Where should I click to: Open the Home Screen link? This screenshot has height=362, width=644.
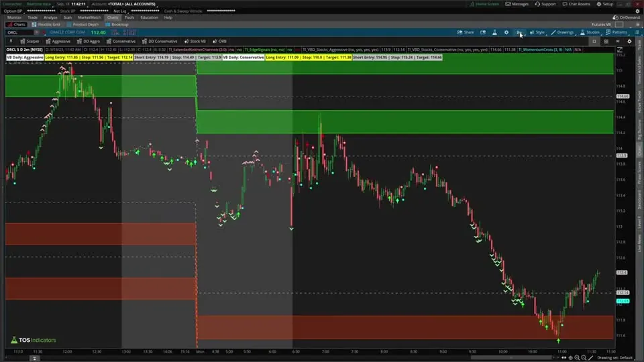484,4
